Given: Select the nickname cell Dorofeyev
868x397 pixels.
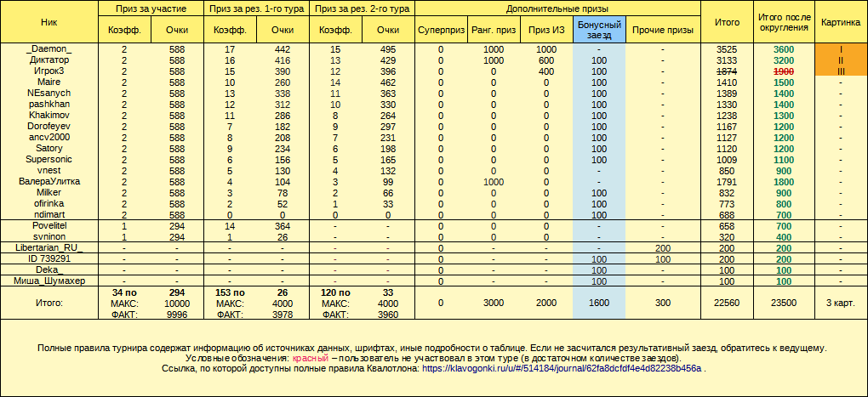Looking at the screenshot, I should [x=49, y=126].
